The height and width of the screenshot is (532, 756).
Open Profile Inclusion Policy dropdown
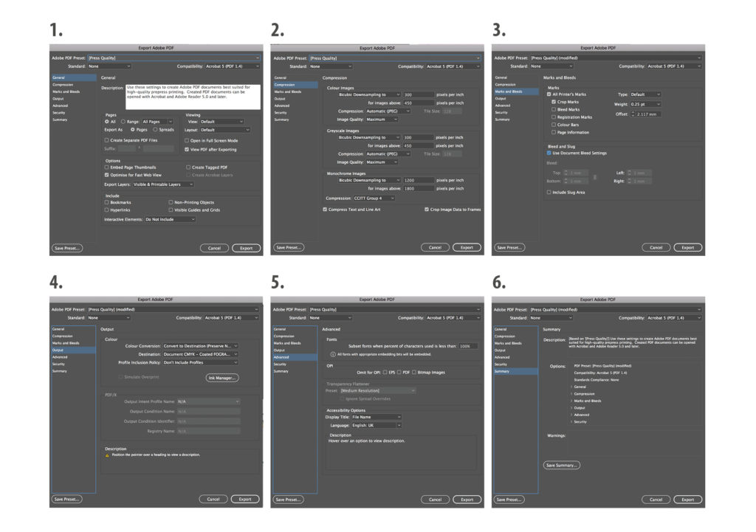tap(201, 362)
